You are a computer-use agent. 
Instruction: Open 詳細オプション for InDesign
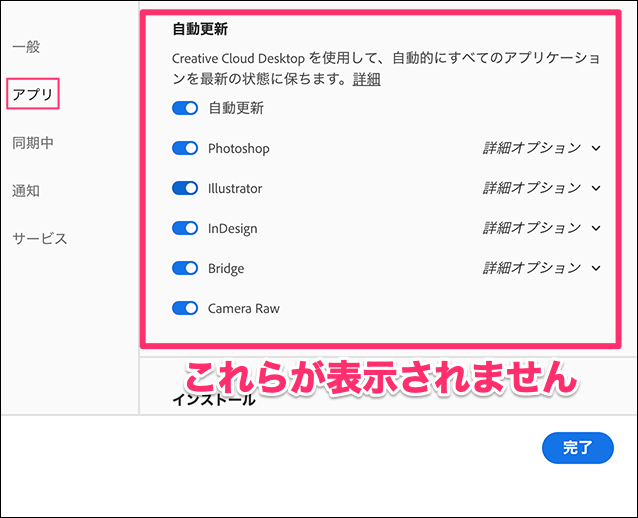point(542,228)
